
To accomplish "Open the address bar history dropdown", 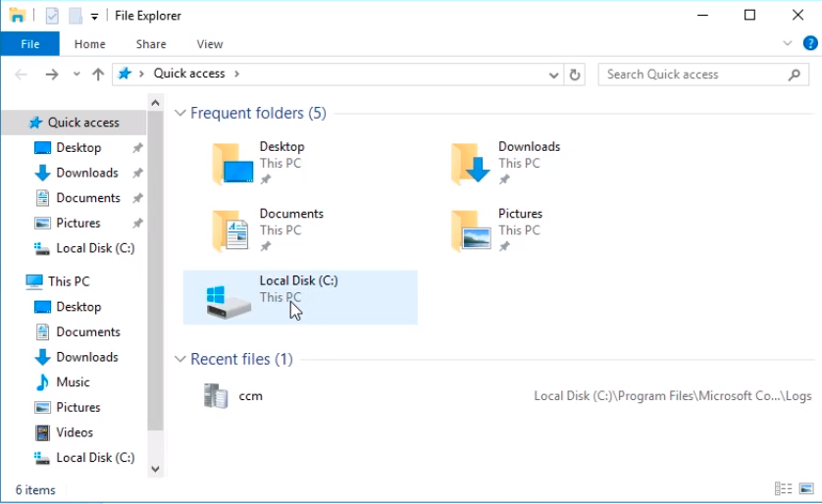I will (x=553, y=75).
